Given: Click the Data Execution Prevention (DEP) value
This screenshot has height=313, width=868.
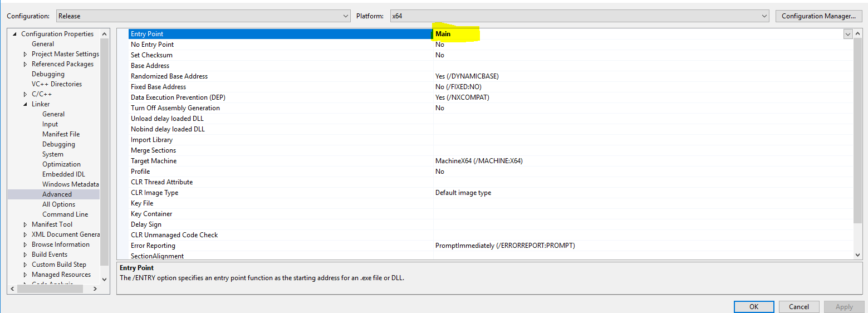Looking at the screenshot, I should coord(462,97).
